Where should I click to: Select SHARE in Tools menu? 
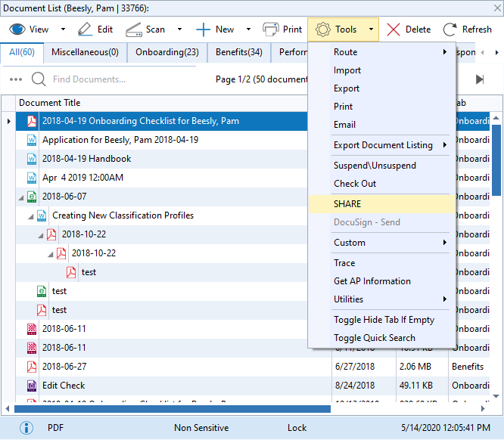click(382, 204)
